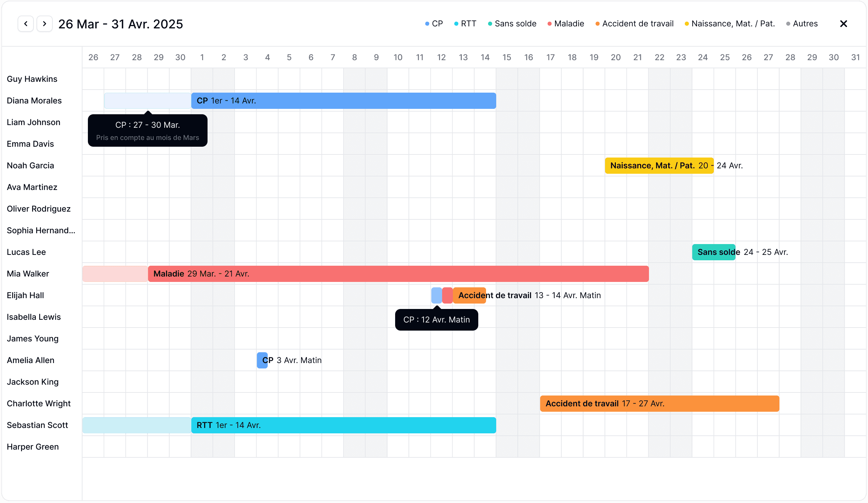This screenshot has width=868, height=503.
Task: Click the CP legend dot
Action: point(427,24)
